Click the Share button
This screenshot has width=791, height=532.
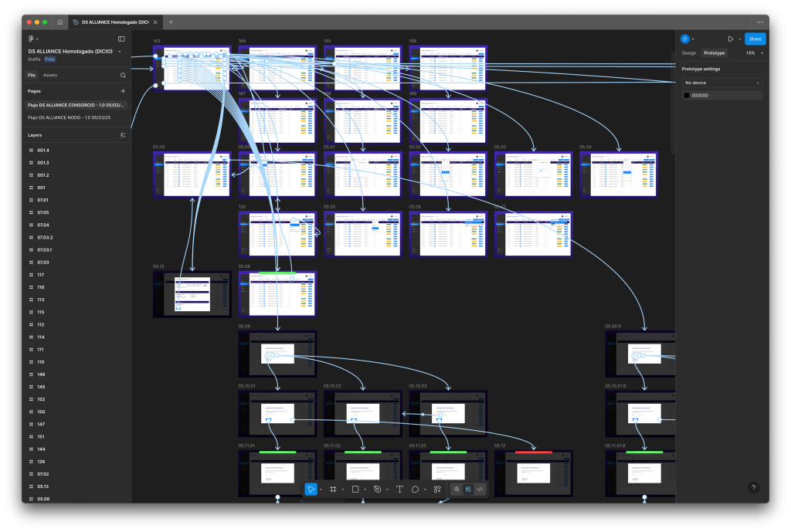[x=755, y=39]
